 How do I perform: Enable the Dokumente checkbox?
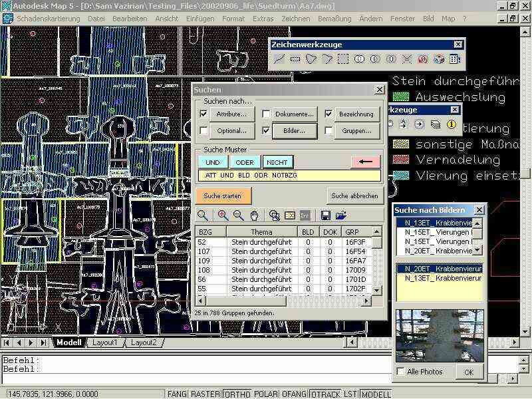tap(266, 114)
